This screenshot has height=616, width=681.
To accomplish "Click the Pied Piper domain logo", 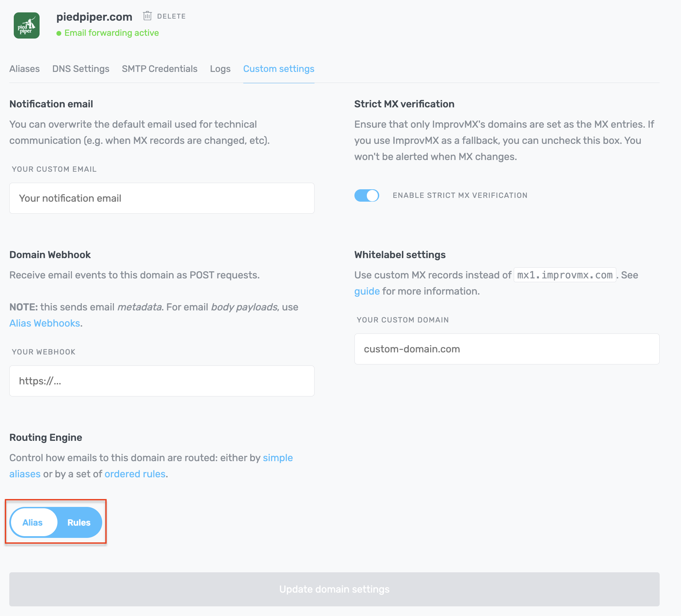I will click(26, 25).
